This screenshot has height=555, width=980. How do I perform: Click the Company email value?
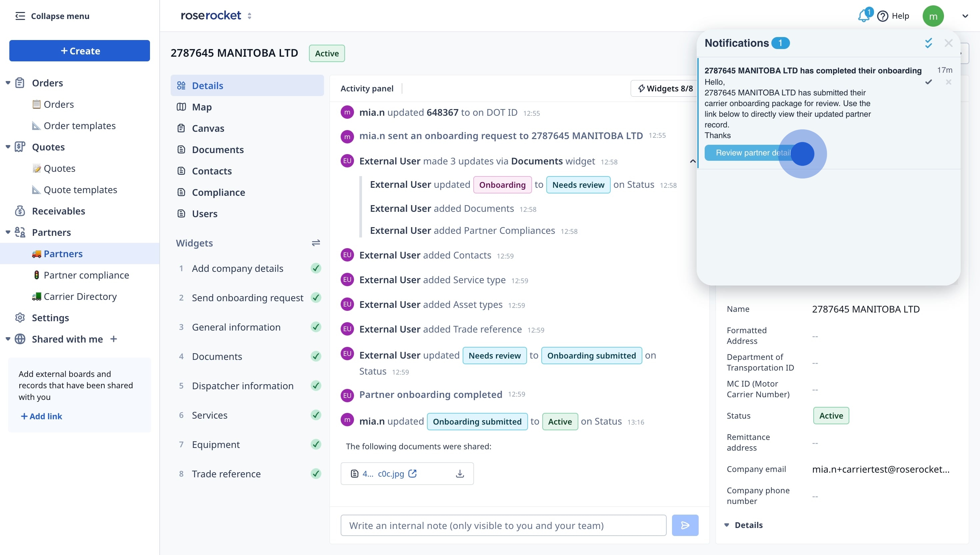click(x=880, y=469)
